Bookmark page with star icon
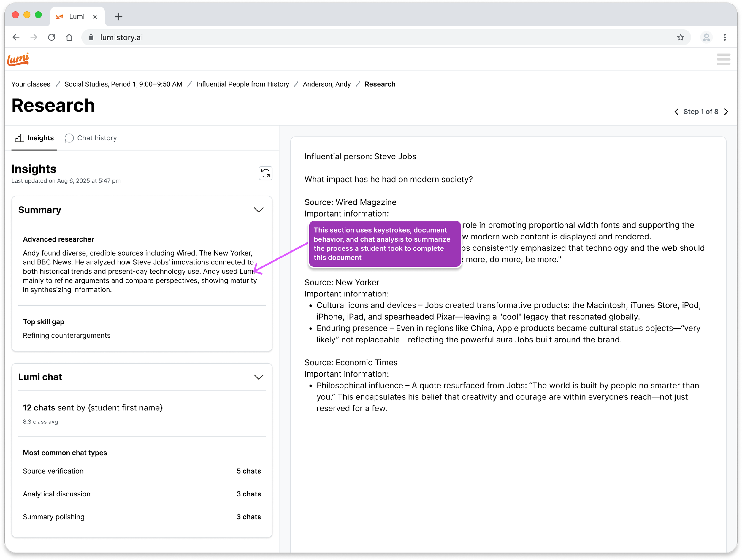The image size is (742, 560). (x=680, y=37)
